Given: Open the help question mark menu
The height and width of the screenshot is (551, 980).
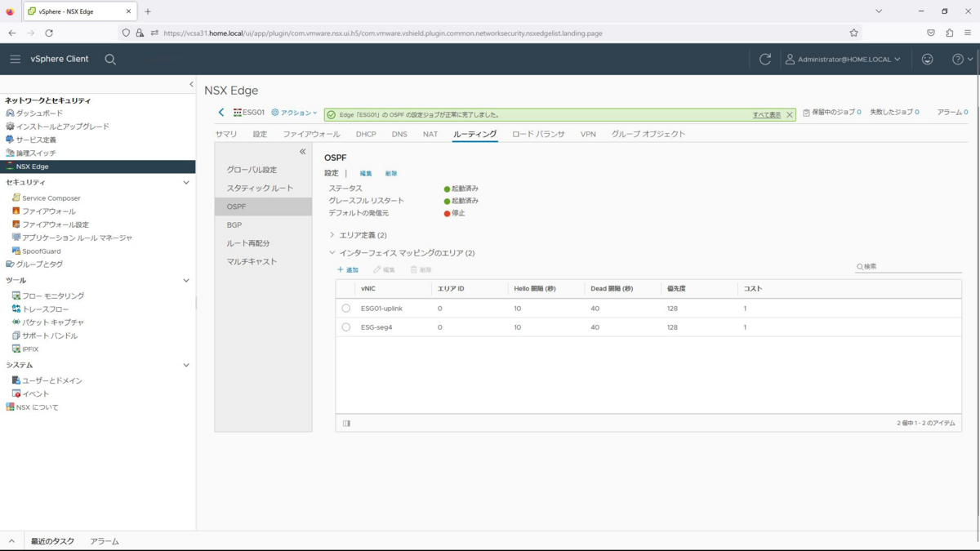Looking at the screenshot, I should (963, 59).
